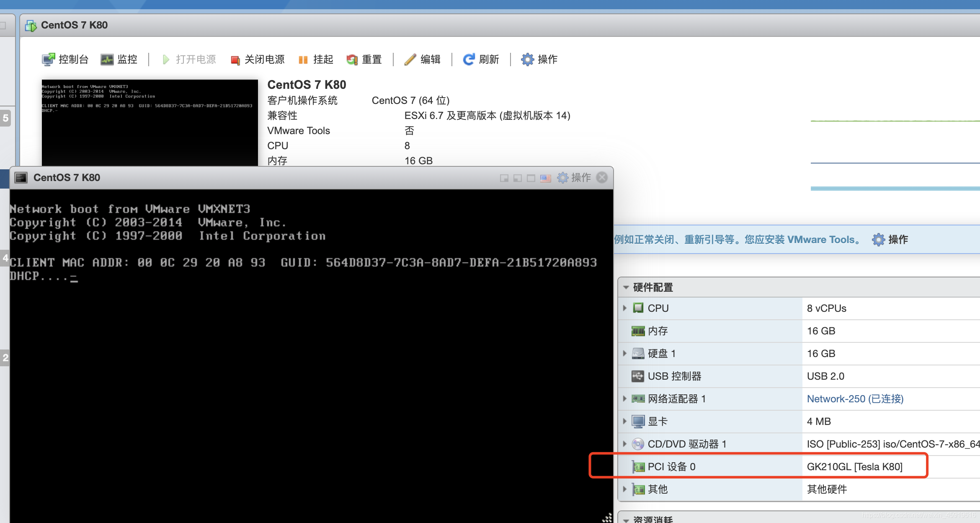Expand 硬盘 1 disk details
The image size is (980, 523).
tap(625, 353)
